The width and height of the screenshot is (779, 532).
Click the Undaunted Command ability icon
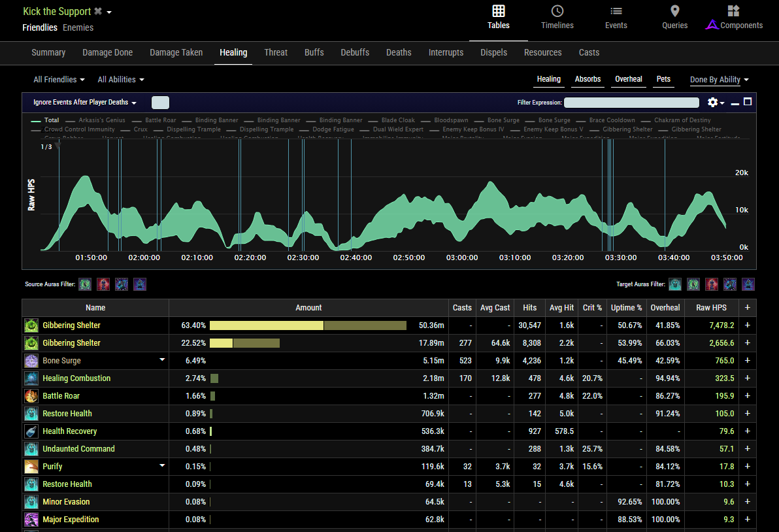[31, 448]
